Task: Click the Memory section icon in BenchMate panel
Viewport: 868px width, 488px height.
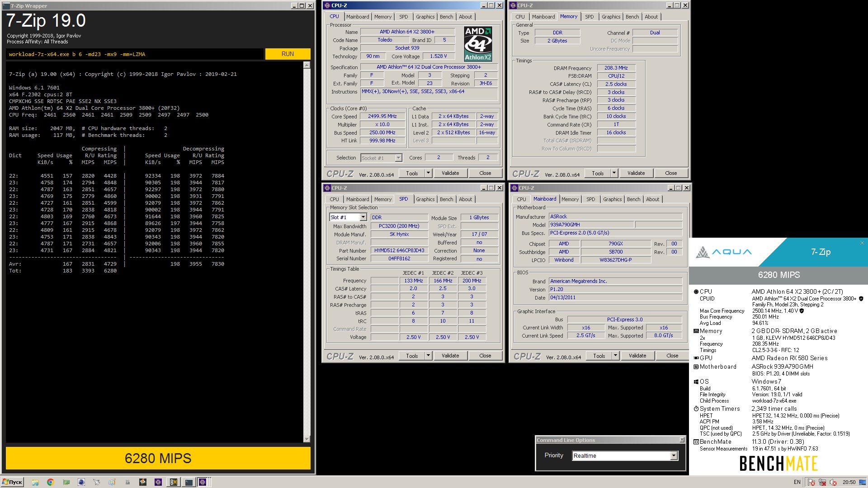Action: pyautogui.click(x=696, y=331)
